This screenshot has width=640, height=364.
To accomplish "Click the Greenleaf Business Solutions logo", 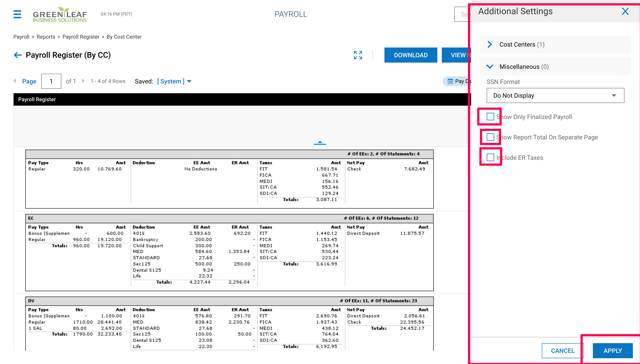I will (x=60, y=14).
